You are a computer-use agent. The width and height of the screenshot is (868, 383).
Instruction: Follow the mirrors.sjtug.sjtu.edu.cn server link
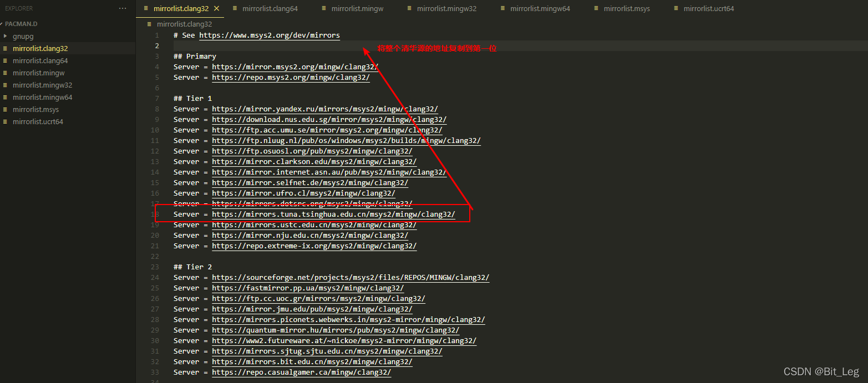[x=327, y=351]
